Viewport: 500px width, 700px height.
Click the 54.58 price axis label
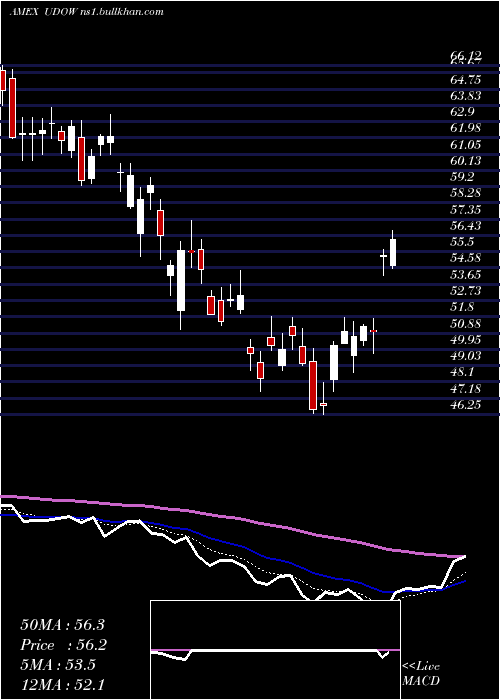[x=466, y=258]
